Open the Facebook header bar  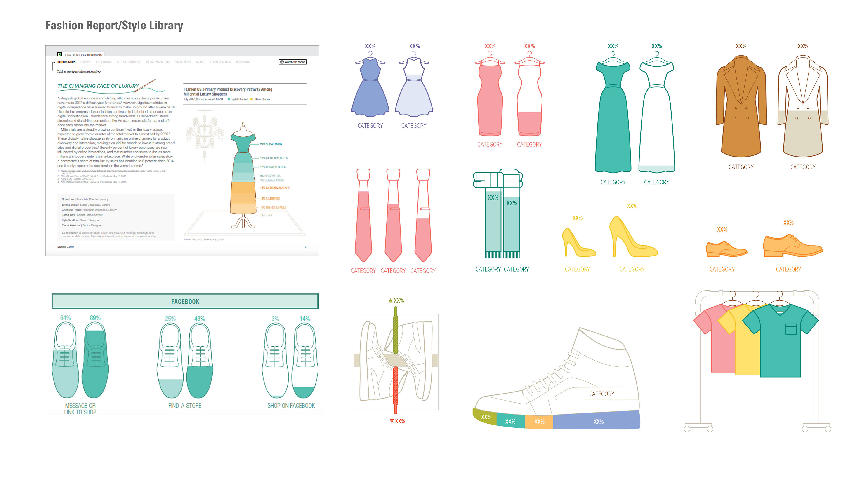pos(185,301)
